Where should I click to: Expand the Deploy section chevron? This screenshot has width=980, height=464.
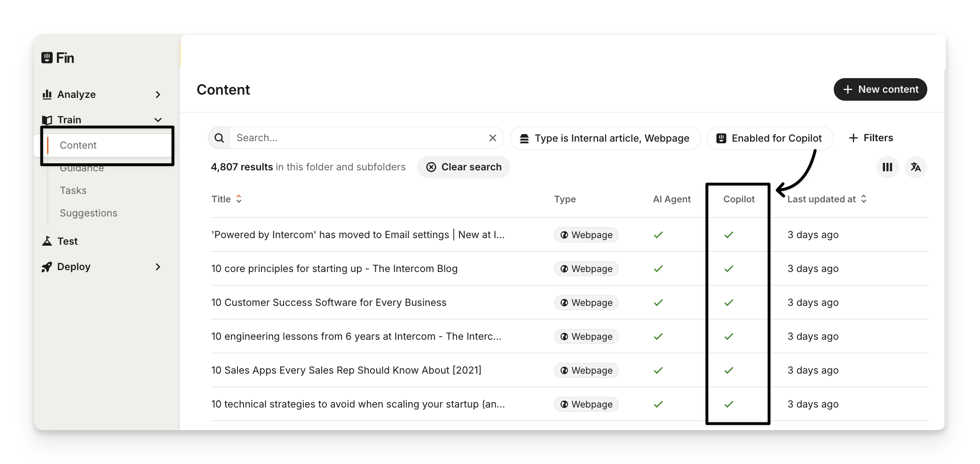coord(158,267)
